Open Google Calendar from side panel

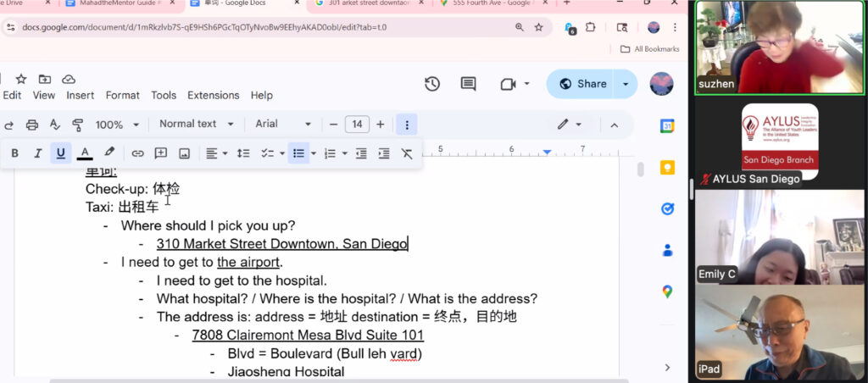click(667, 126)
